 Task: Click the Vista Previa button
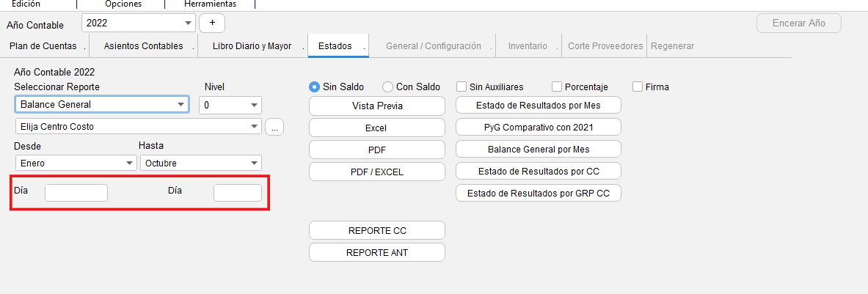click(377, 106)
